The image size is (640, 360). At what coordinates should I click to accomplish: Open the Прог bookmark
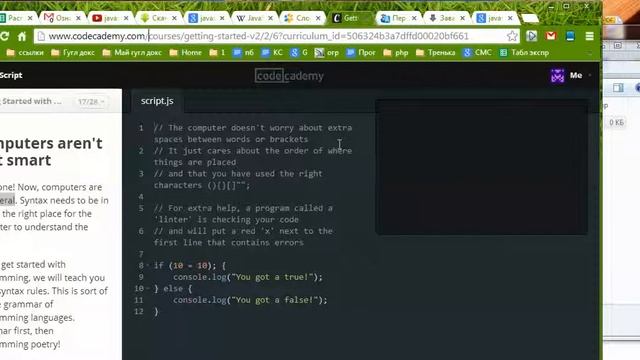[x=361, y=53]
